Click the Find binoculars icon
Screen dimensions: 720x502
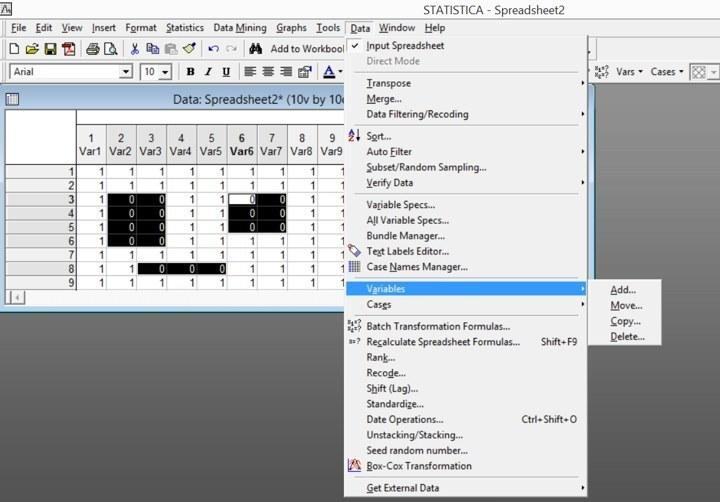[x=255, y=49]
